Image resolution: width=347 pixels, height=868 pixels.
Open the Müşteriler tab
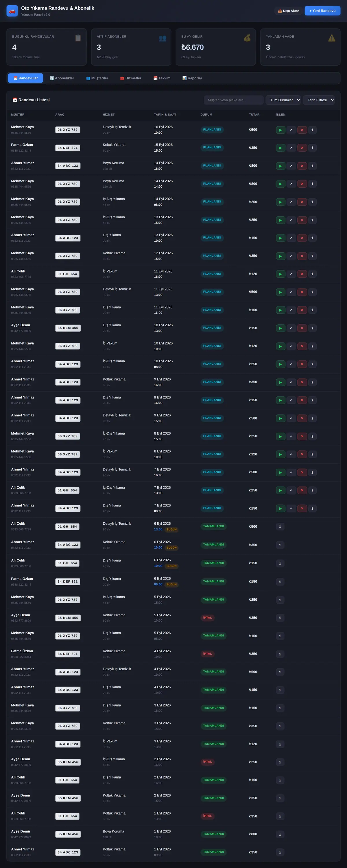97,78
